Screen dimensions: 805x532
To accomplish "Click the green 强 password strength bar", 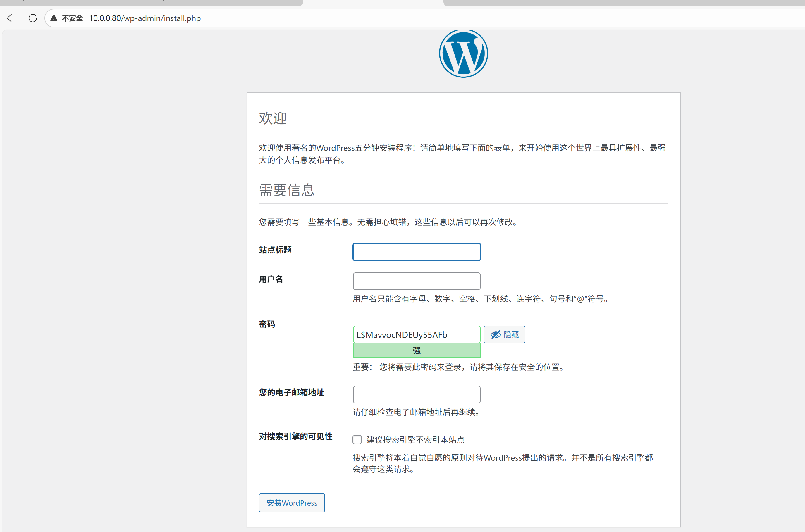I will (417, 350).
